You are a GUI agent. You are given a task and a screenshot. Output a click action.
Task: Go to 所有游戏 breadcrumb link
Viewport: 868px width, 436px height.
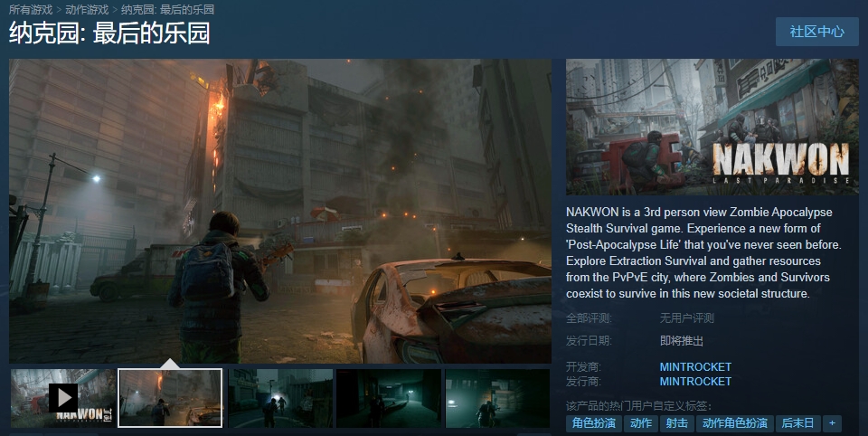pos(31,9)
